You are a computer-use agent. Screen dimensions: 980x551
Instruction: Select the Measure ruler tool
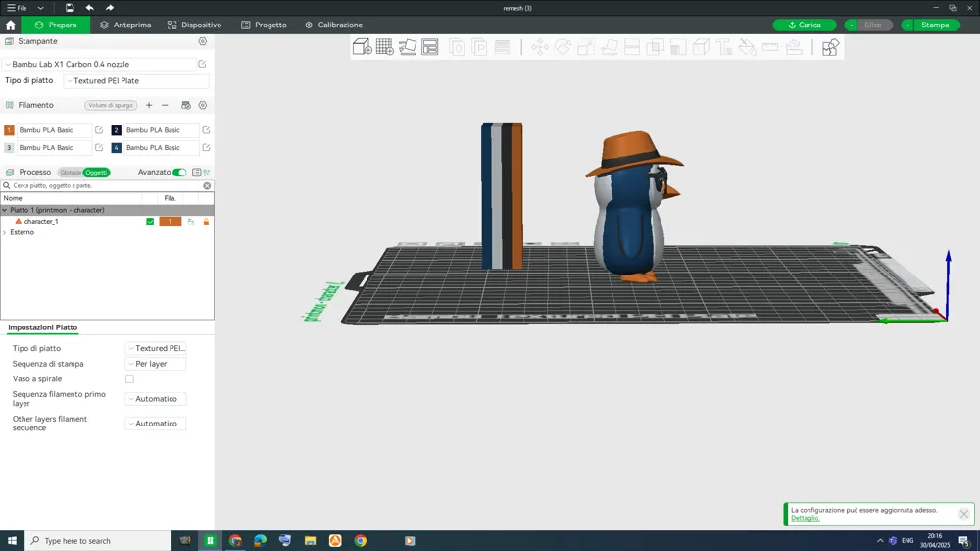pyautogui.click(x=770, y=47)
